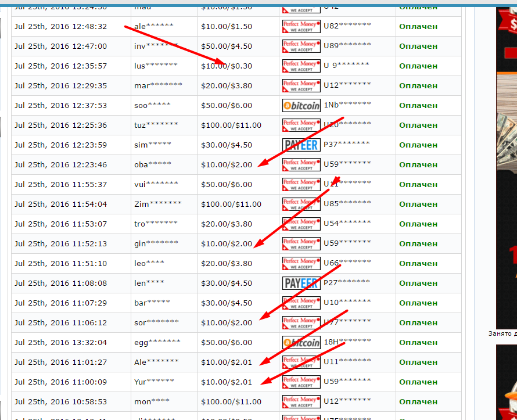Open the money advertisement banner on right
This screenshot has height=420, width=517.
point(506,168)
